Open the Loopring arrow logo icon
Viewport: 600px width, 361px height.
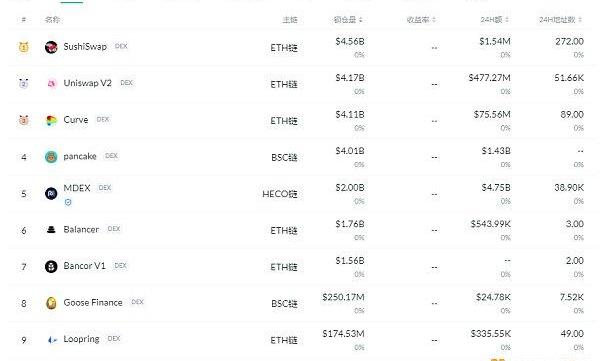52,340
